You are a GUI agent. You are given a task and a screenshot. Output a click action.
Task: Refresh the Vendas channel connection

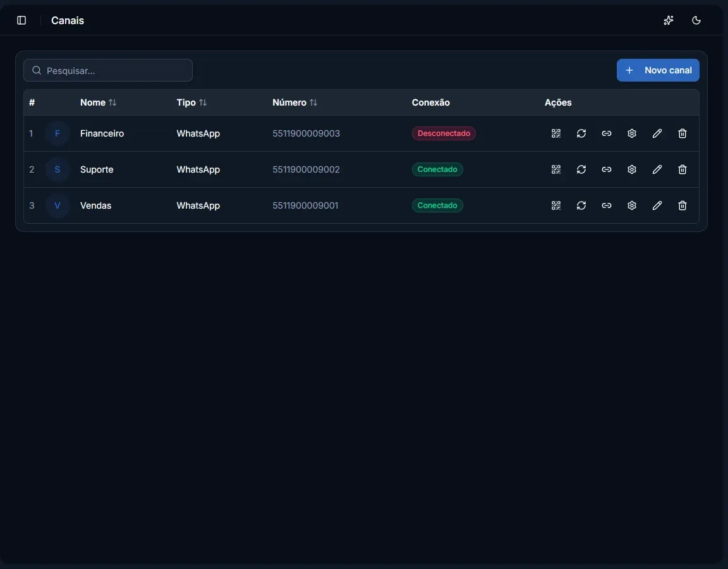pos(581,205)
